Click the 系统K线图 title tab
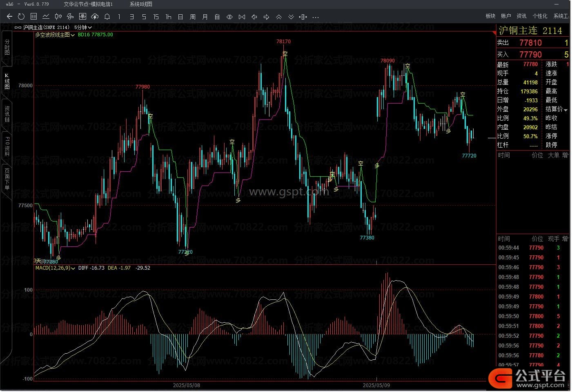572x392 pixels. (x=141, y=4)
